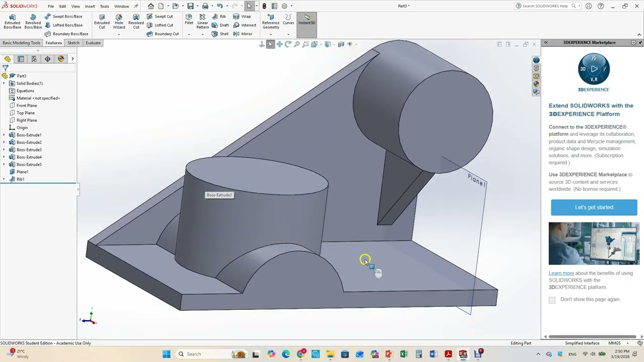Choose the Swept Cut command
Viewport: 644px width, 362px height.
pyautogui.click(x=160, y=17)
